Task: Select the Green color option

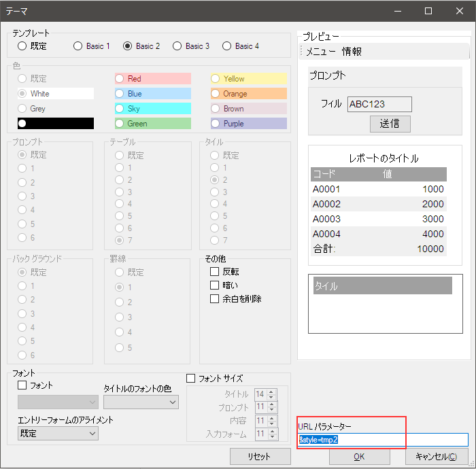Action: coord(153,124)
